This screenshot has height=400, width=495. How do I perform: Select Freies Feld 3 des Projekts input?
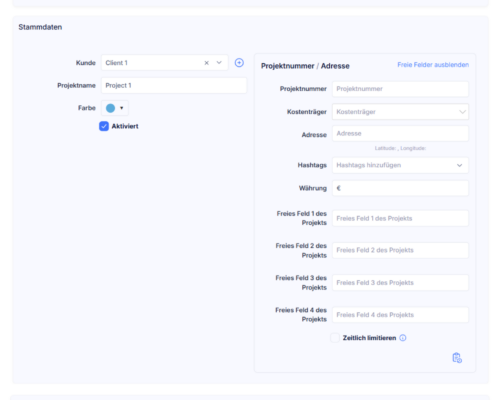click(x=400, y=283)
